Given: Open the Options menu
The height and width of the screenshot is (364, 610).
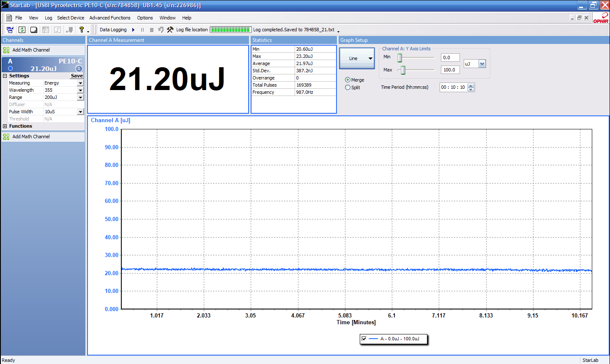Looking at the screenshot, I should pos(145,18).
